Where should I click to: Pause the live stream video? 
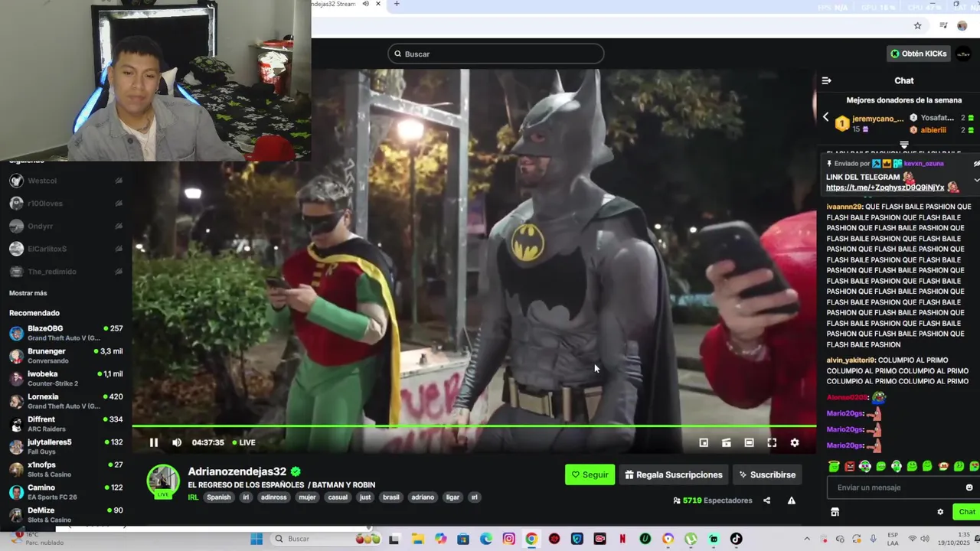154,442
